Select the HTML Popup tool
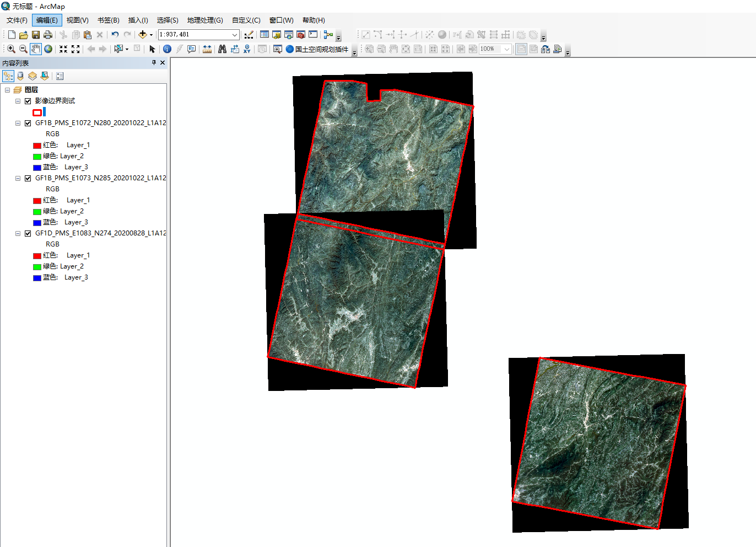The height and width of the screenshot is (547, 756). pos(192,49)
